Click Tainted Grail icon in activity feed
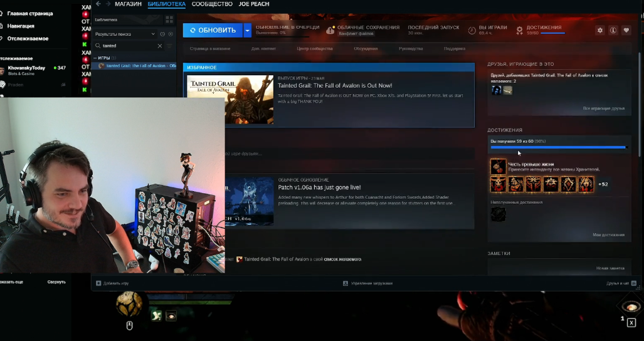 point(240,260)
